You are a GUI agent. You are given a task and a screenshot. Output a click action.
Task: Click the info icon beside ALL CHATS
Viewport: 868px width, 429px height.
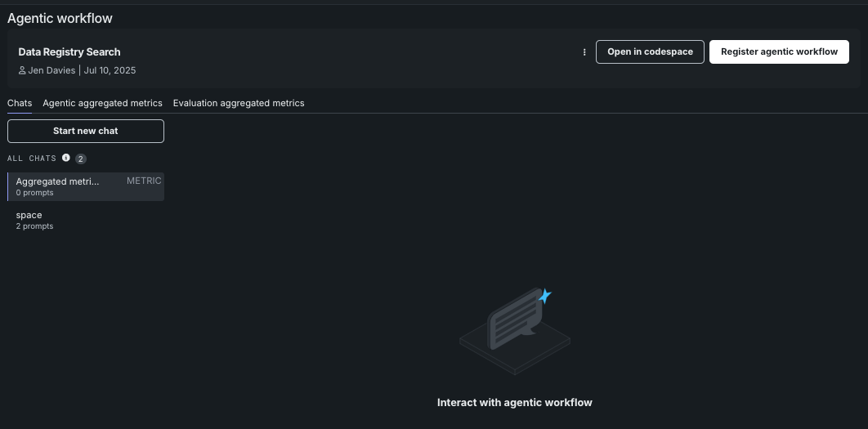tap(66, 158)
